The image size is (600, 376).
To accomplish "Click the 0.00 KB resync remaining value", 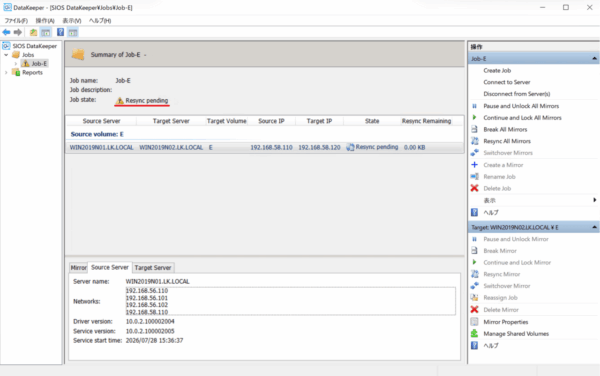I will click(414, 147).
